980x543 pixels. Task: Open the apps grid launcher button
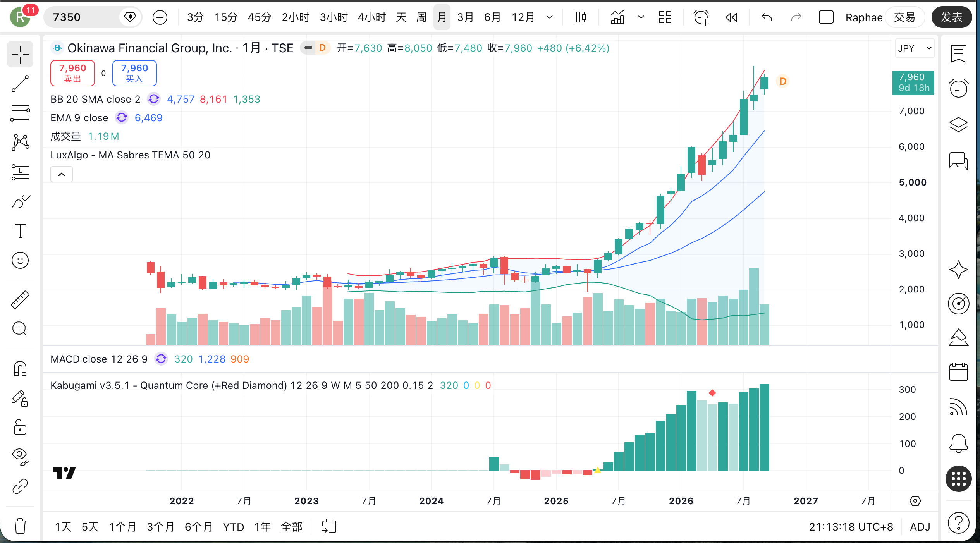tap(958, 479)
